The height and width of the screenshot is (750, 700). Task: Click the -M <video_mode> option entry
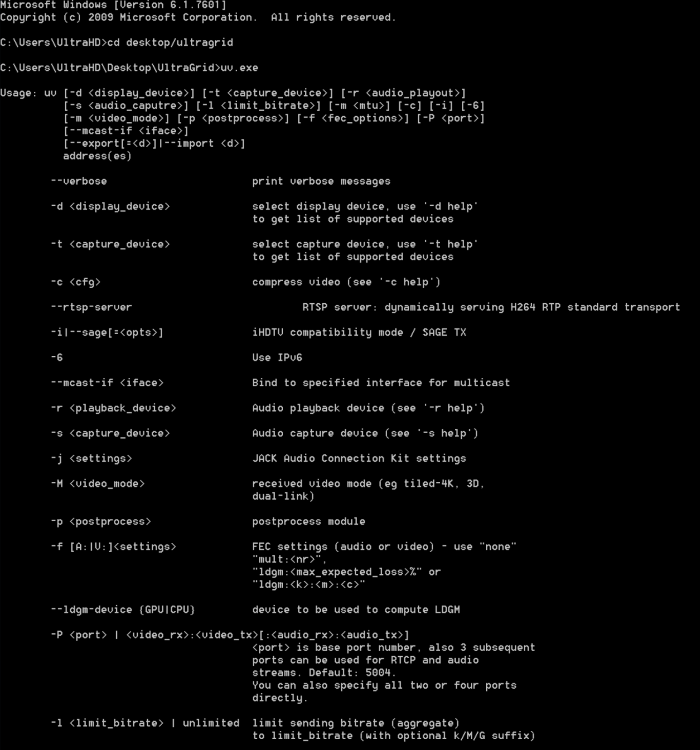click(x=98, y=484)
